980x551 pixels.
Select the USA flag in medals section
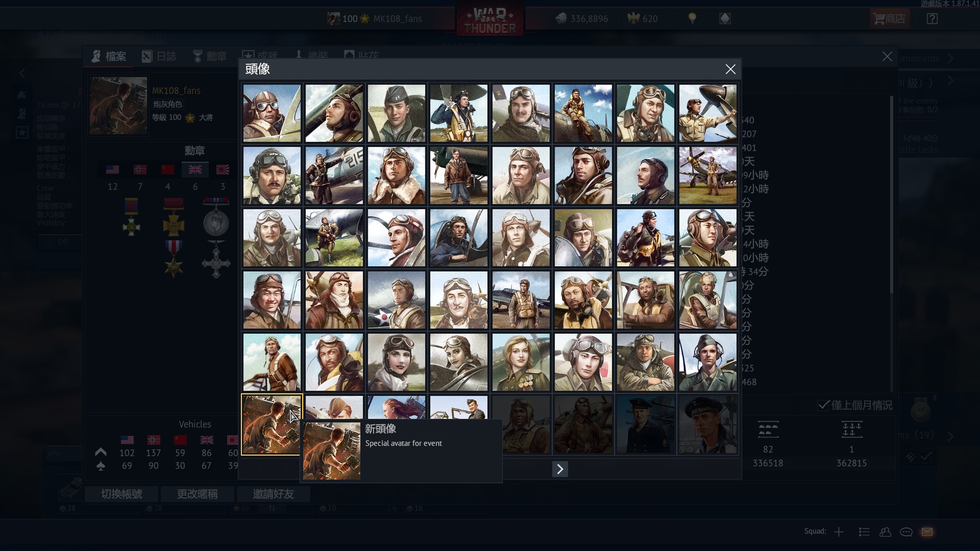click(x=112, y=169)
